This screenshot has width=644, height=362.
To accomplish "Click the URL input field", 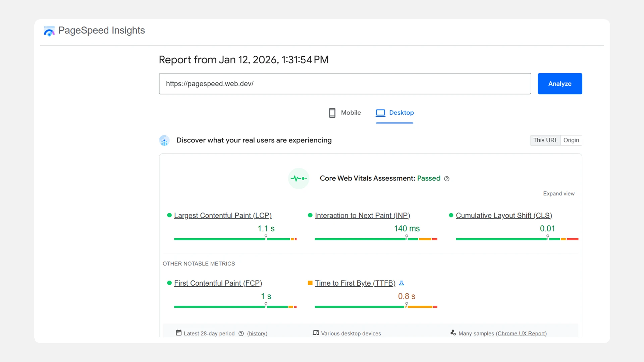I will click(x=345, y=84).
